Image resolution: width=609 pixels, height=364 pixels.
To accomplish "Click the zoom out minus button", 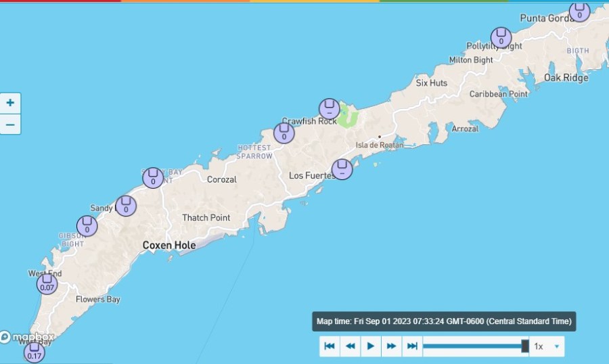I will (x=10, y=124).
